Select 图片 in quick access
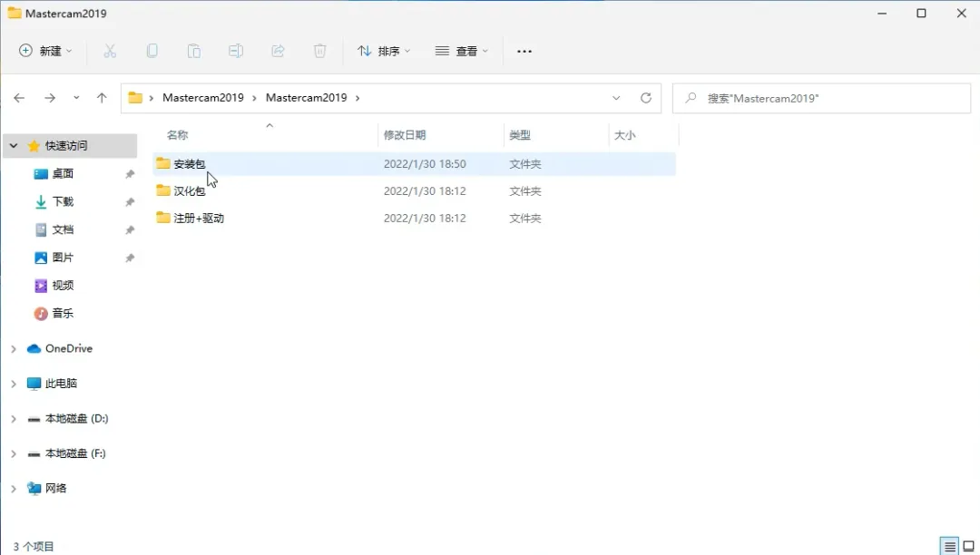 coord(63,258)
